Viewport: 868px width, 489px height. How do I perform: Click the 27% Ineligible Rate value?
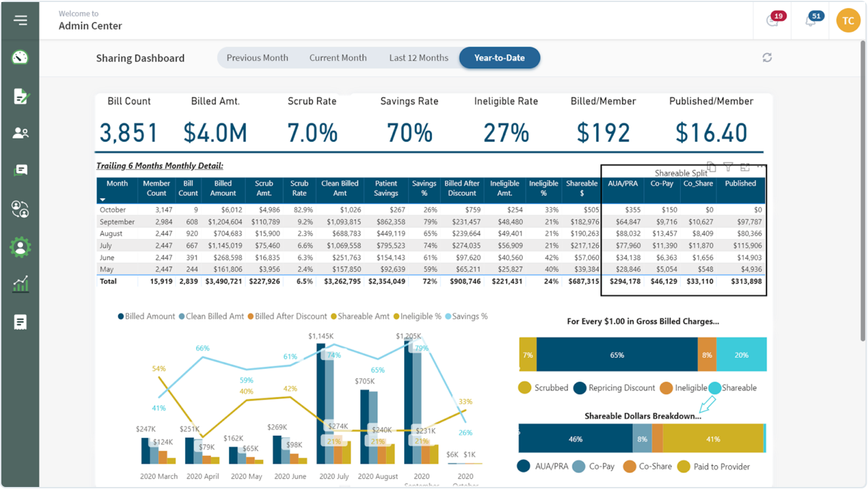506,132
